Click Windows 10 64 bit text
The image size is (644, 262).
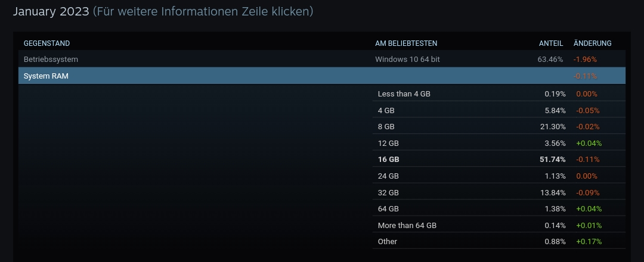click(x=407, y=59)
